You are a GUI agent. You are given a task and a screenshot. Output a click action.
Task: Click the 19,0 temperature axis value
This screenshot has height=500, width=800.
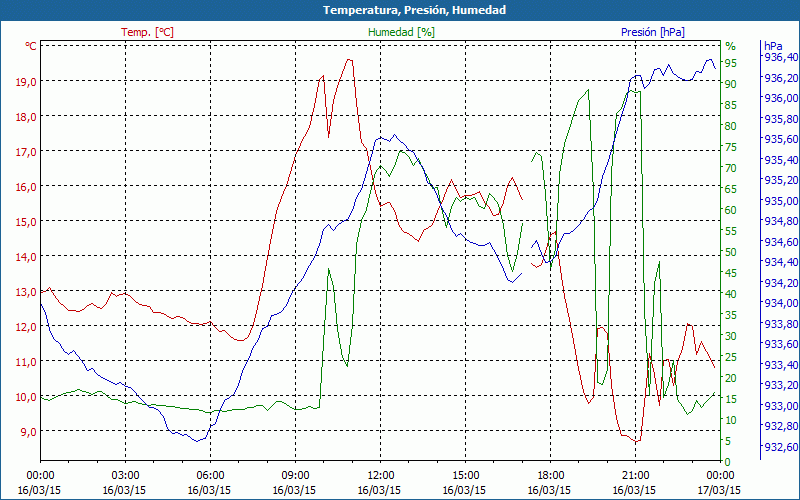pos(26,81)
